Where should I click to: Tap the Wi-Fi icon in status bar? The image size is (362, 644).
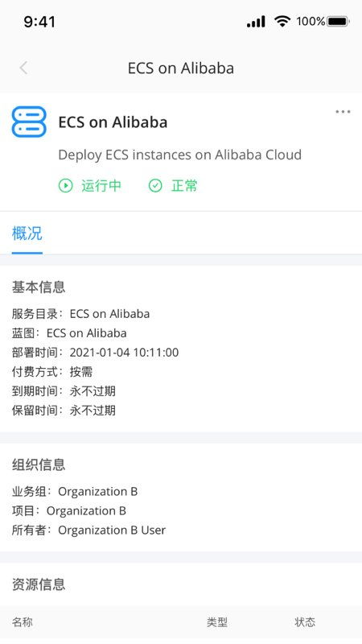pos(282,21)
